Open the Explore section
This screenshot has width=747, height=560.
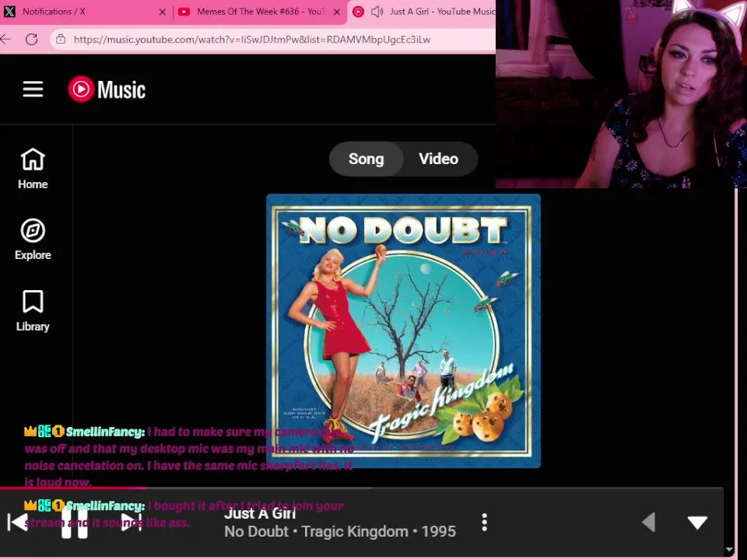click(x=33, y=240)
